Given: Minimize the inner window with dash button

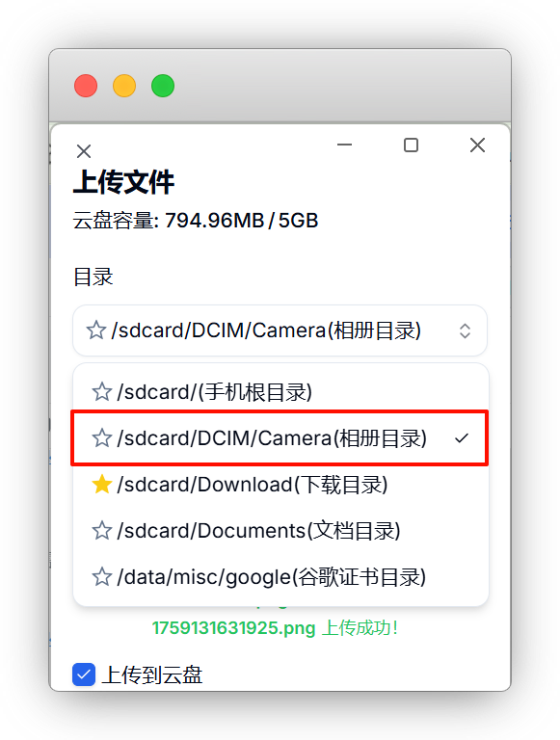Looking at the screenshot, I should (x=345, y=145).
